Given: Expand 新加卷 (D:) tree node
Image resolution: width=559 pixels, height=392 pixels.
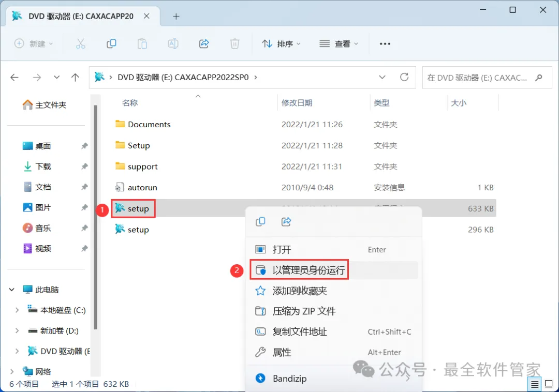Looking at the screenshot, I should (17, 331).
